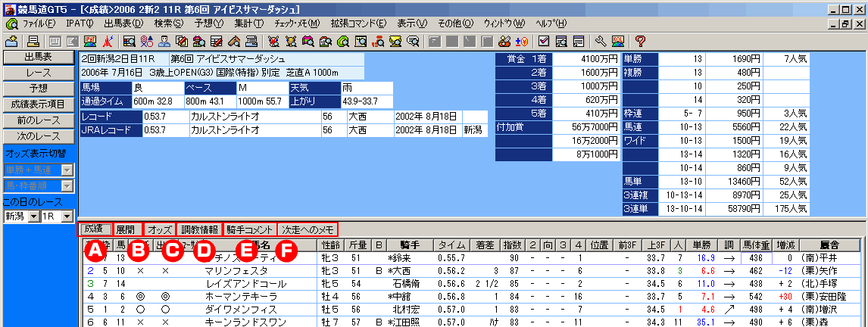Image resolution: width=868 pixels, height=327 pixels.
Task: Click the jockey figure toolbar icon
Action: point(163,41)
